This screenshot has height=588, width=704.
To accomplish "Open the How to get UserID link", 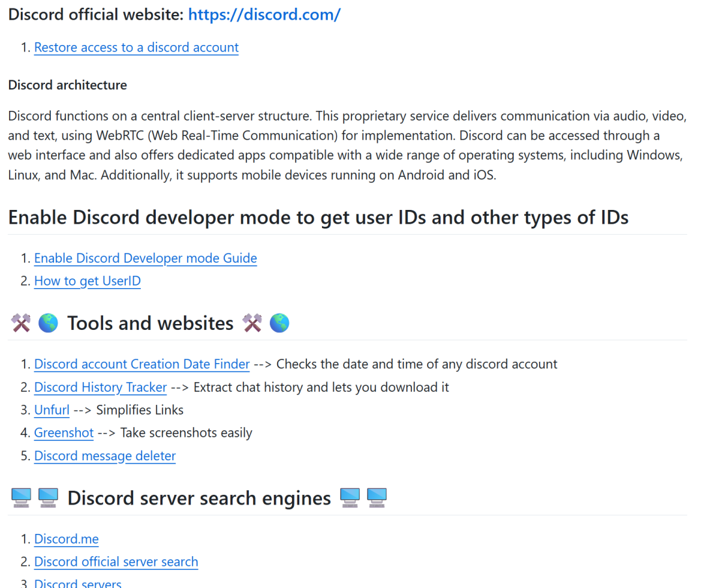I will pos(87,281).
